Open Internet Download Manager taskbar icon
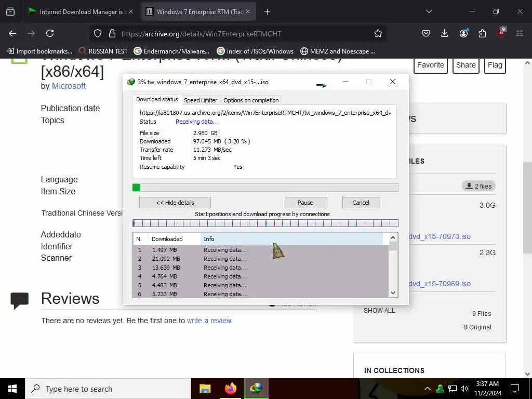The image size is (532, 399). click(x=256, y=389)
